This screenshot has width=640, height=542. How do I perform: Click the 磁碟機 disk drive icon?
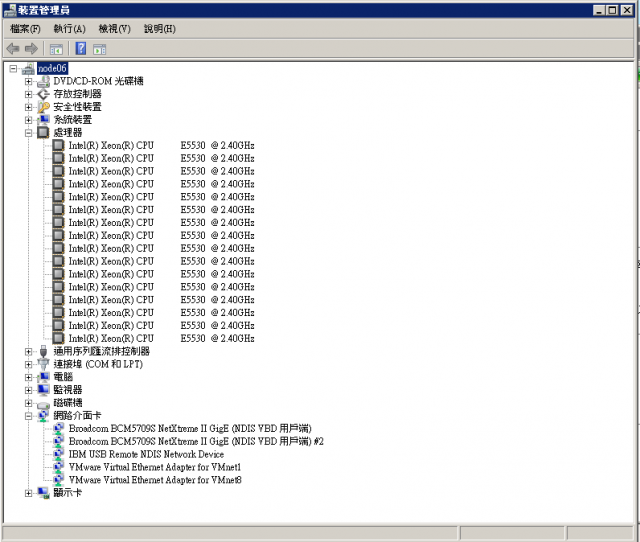[43, 404]
